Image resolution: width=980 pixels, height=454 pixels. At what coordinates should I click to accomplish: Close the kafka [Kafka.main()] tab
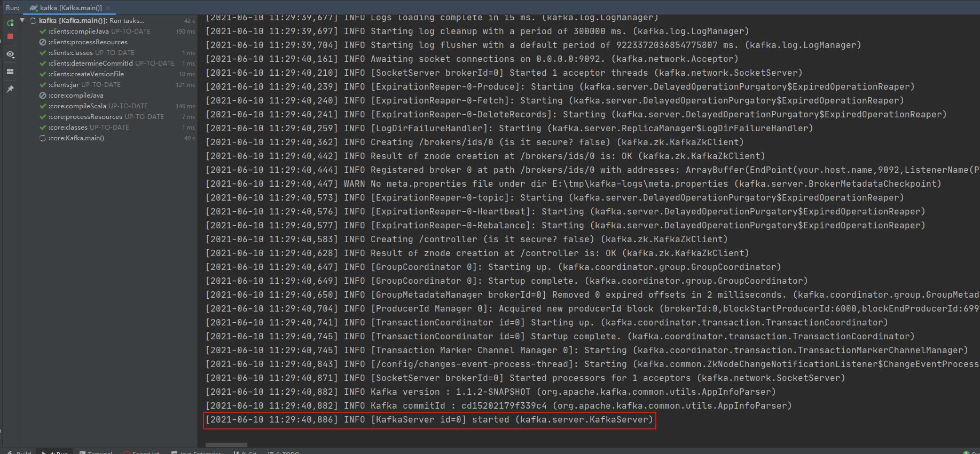108,8
